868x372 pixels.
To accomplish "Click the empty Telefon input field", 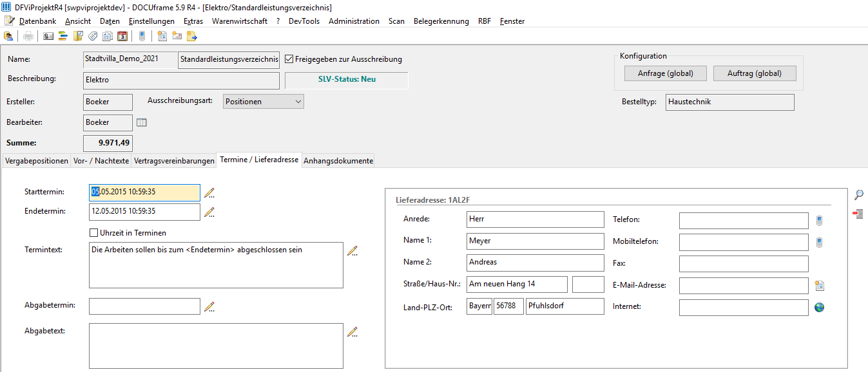I will [x=744, y=221].
